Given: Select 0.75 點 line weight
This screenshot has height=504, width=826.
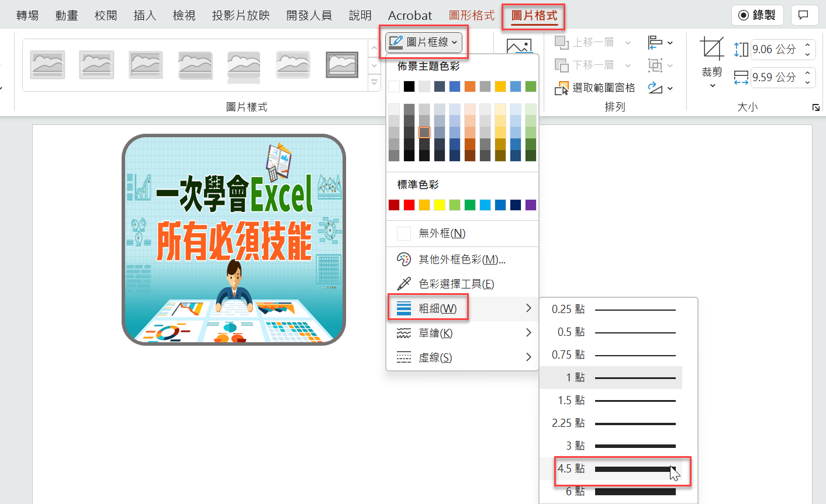Looking at the screenshot, I should 611,355.
